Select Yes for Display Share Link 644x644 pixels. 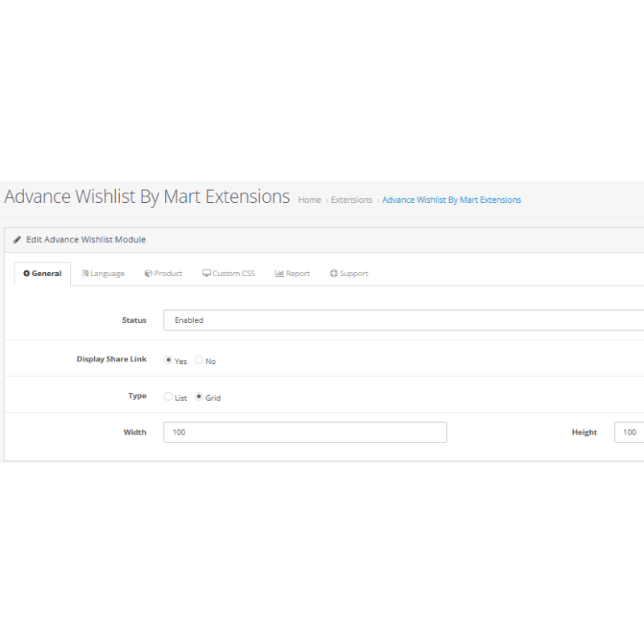tap(168, 361)
